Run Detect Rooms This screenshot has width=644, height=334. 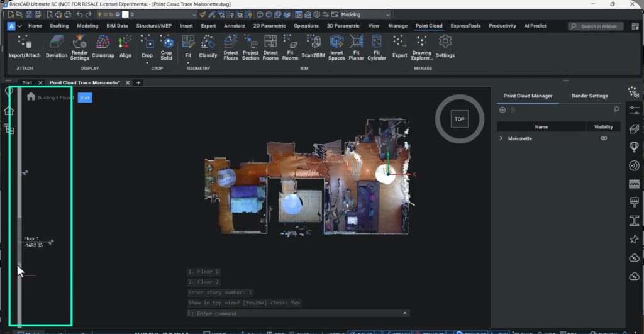(x=270, y=48)
